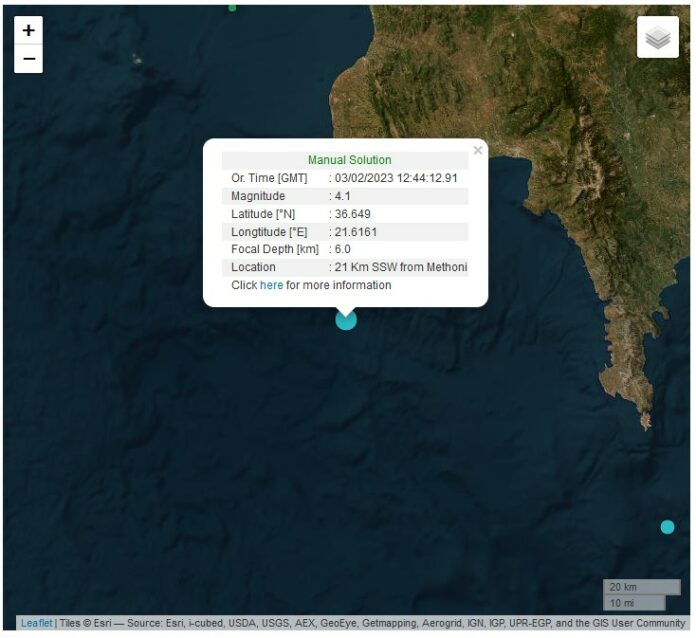Click the 'Or. Time [GMT]' label
696x638 pixels.
[x=269, y=178]
